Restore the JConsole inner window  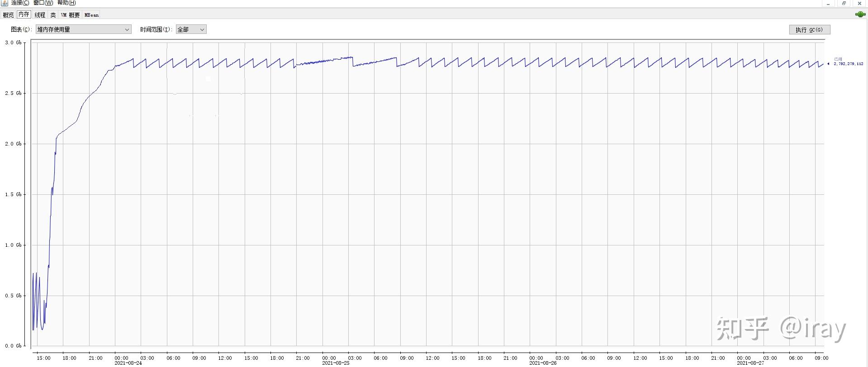pyautogui.click(x=844, y=3)
